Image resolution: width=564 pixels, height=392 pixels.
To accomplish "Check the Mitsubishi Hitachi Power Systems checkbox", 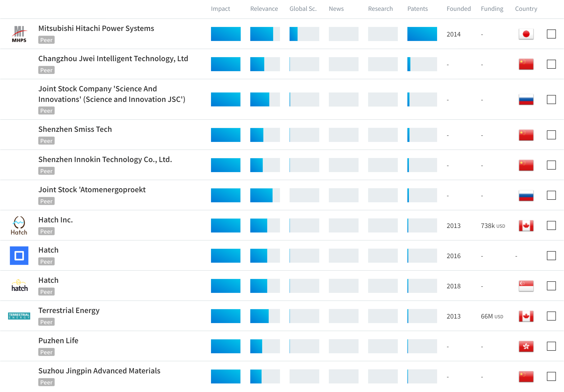I will point(551,34).
